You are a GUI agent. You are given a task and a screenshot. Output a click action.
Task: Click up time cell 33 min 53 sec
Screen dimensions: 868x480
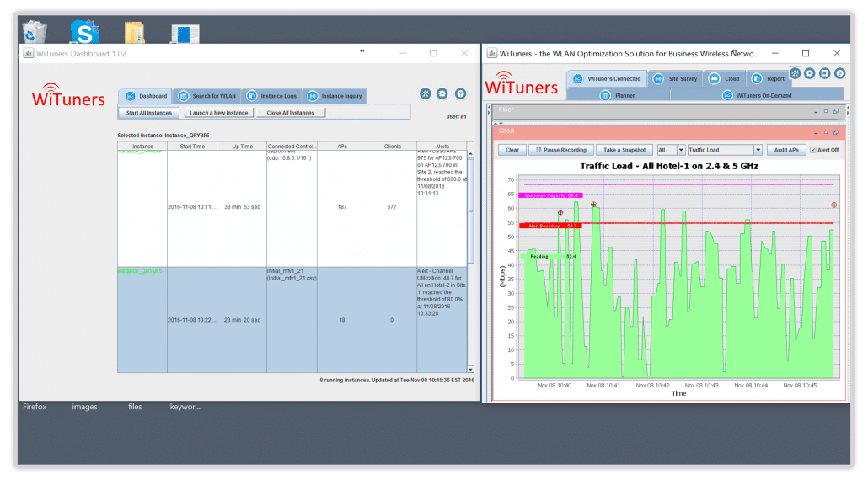[x=242, y=207]
